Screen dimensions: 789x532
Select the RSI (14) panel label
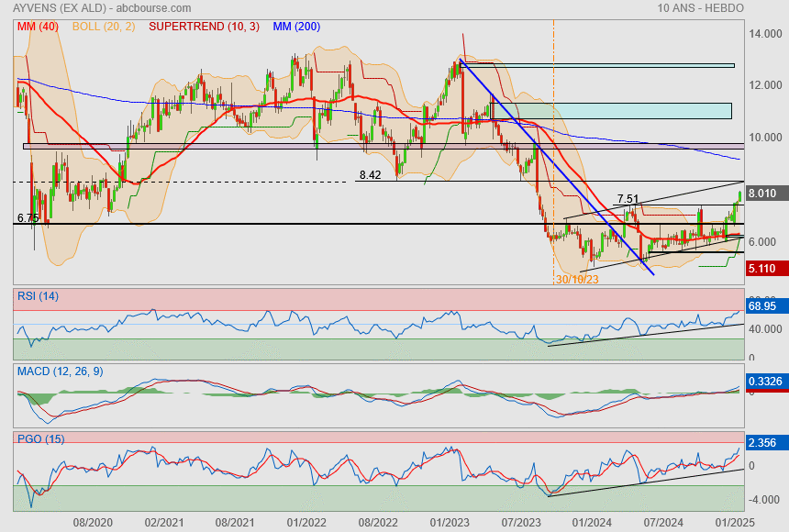38,296
